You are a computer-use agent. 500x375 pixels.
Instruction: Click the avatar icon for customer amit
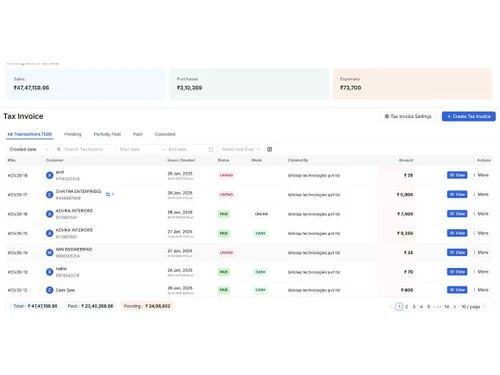[x=50, y=175]
